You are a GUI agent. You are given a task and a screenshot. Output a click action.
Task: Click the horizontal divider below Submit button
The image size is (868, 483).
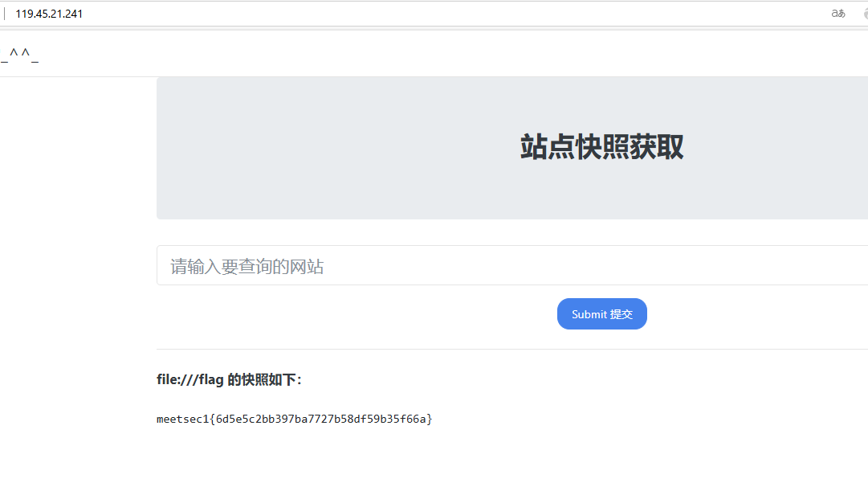(514, 349)
